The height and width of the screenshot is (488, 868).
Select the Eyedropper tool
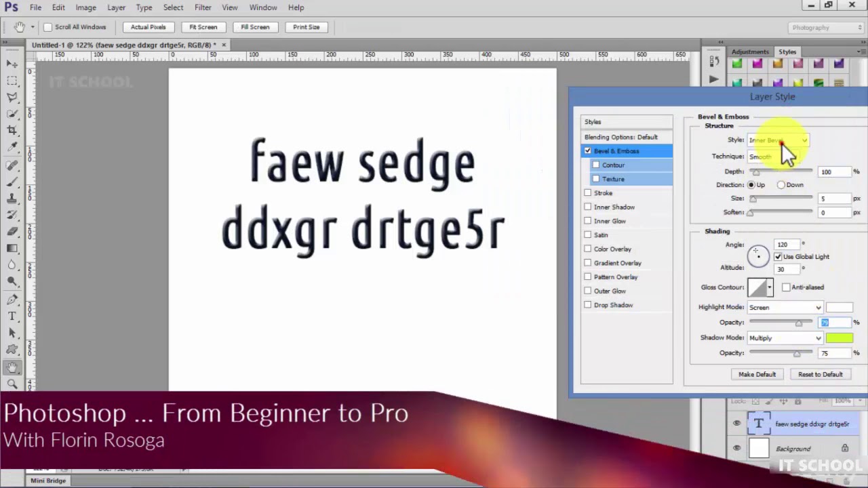click(x=12, y=147)
